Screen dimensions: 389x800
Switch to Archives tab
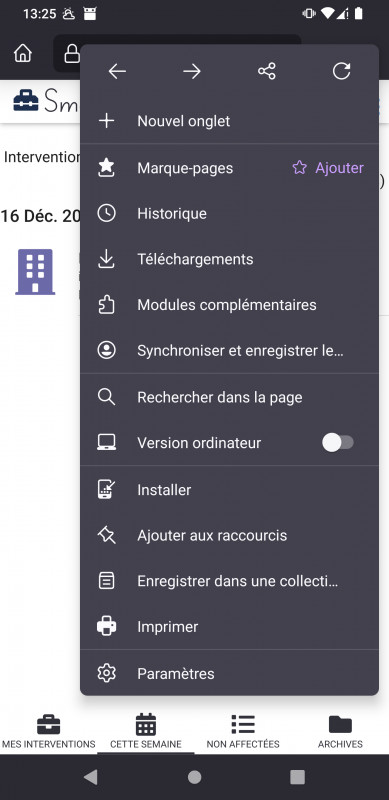click(340, 731)
